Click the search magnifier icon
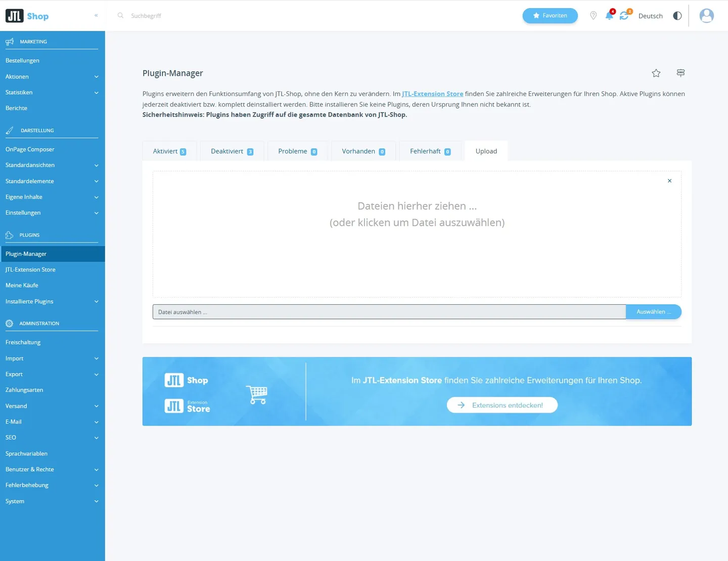This screenshot has height=561, width=728. pyautogui.click(x=120, y=16)
